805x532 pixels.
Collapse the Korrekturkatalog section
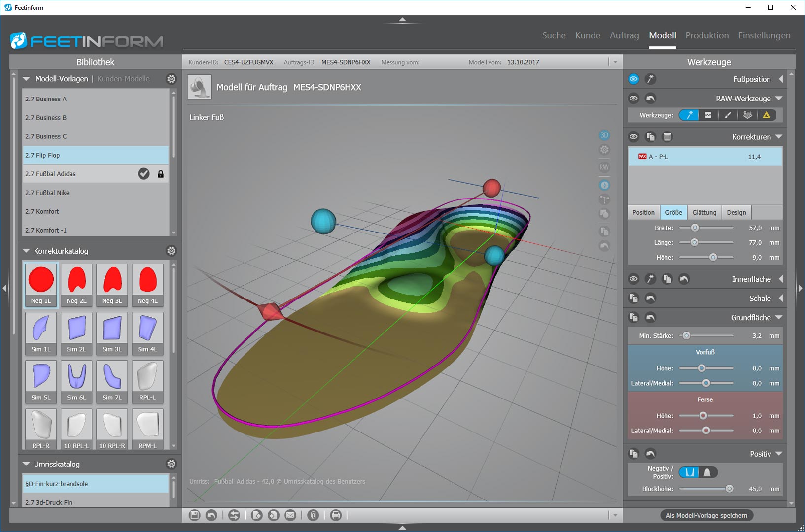(x=27, y=251)
